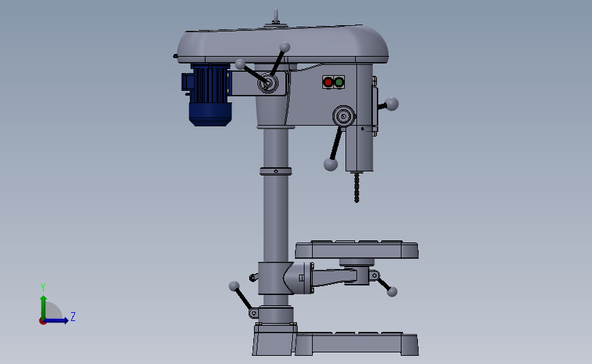Select the blue electric motor body
The height and width of the screenshot is (364, 592).
pyautogui.click(x=210, y=95)
